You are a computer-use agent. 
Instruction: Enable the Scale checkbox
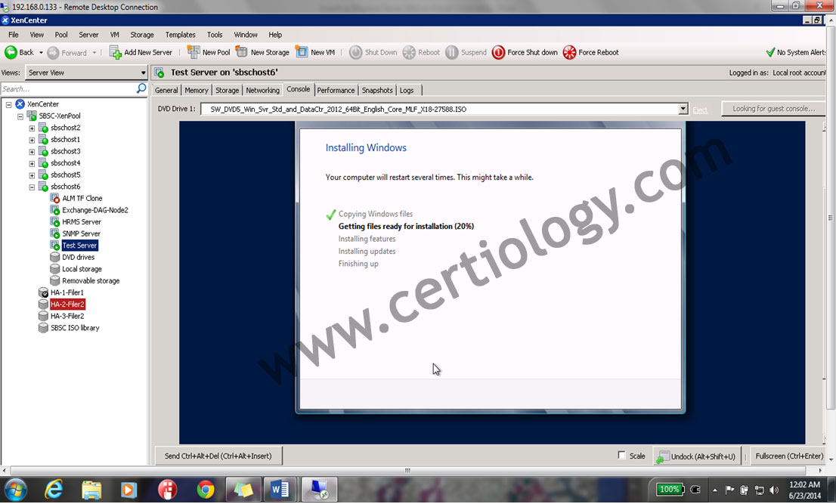click(621, 455)
